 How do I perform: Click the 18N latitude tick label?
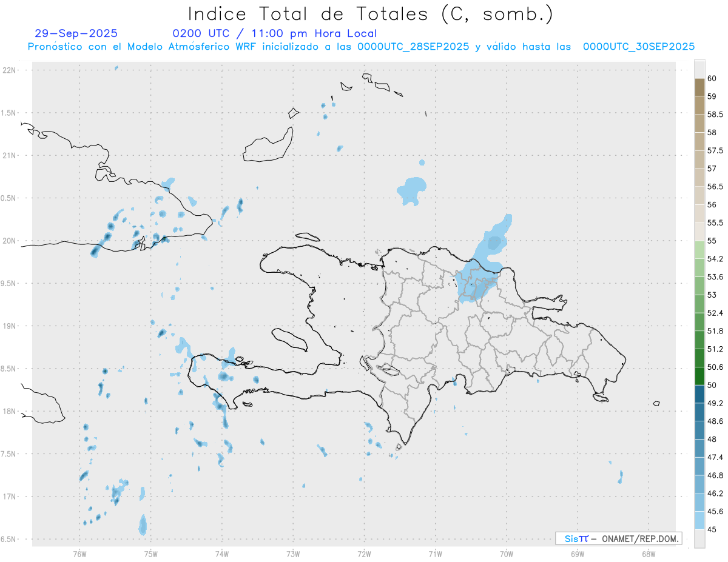pyautogui.click(x=10, y=411)
